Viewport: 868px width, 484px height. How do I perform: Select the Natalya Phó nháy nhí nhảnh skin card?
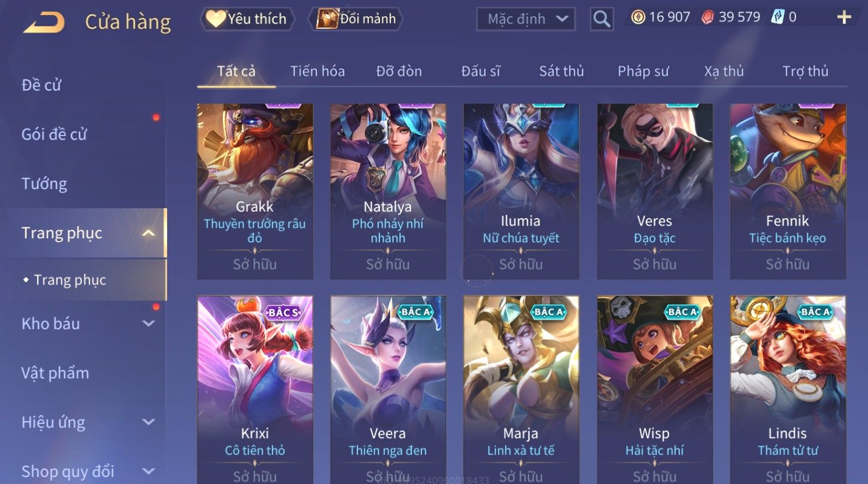[388, 192]
